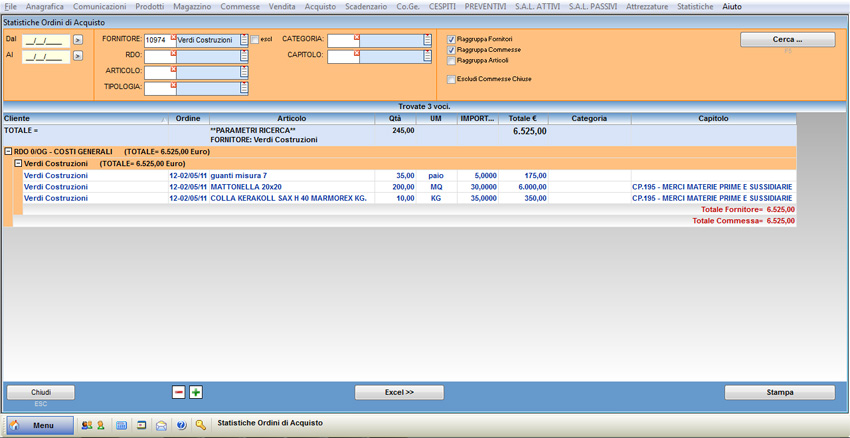Viewport: 850px width, 438px height.
Task: Disable Raggruppa Fornitori checkbox
Action: [x=451, y=40]
